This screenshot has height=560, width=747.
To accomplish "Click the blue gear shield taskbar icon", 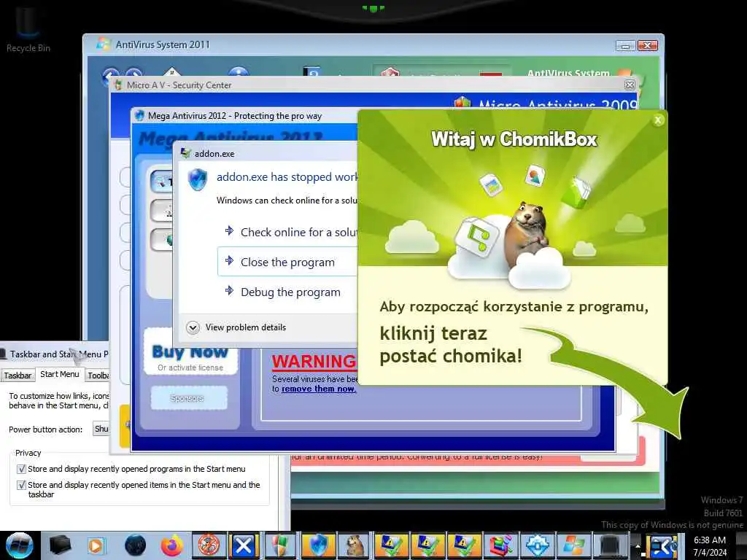I will point(538,545).
